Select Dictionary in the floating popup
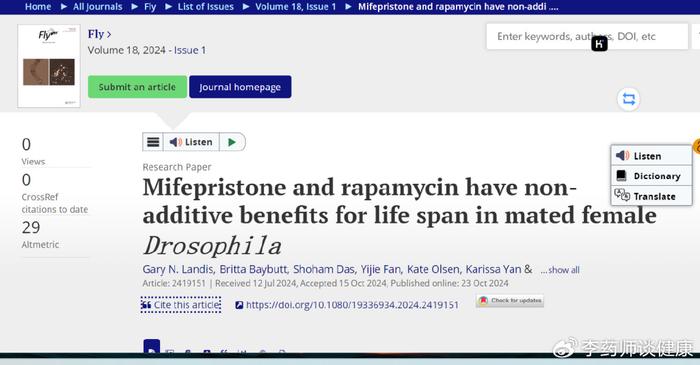Screen dimensions: 700x365 coord(651,176)
